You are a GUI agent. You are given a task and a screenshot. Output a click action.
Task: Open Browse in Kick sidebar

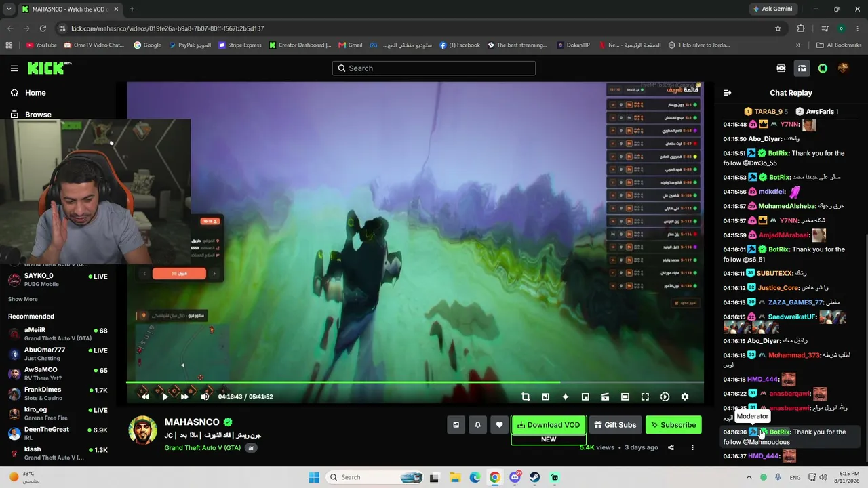click(38, 115)
